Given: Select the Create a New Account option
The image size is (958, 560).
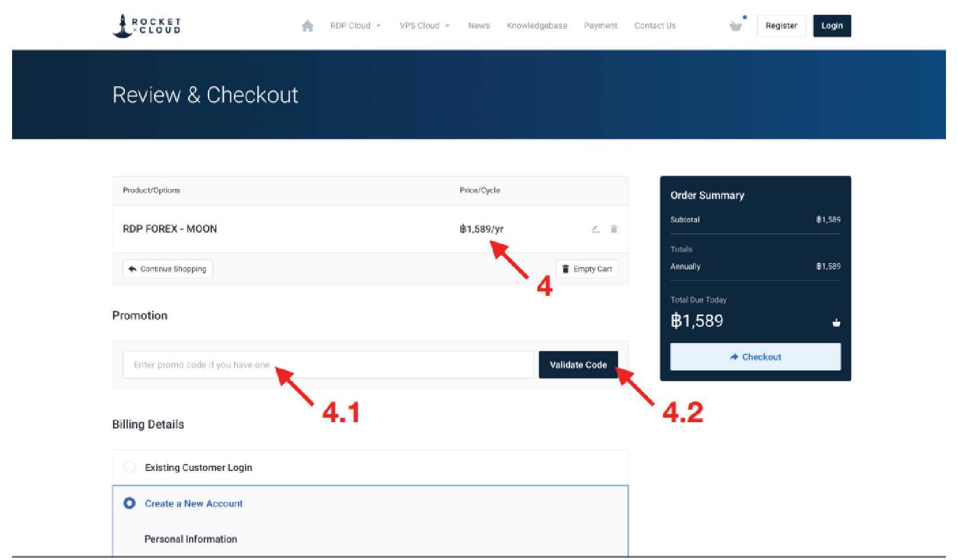Looking at the screenshot, I should click(130, 503).
